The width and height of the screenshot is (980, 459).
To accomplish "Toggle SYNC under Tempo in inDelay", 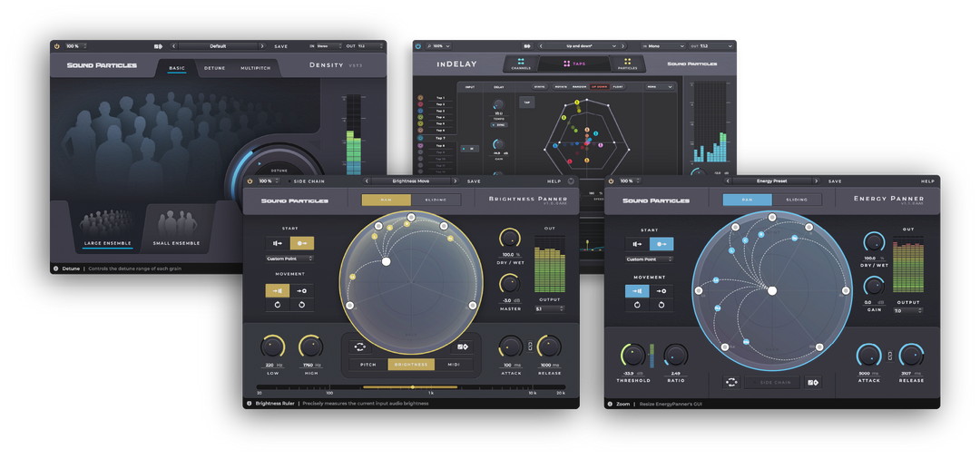I will (499, 125).
